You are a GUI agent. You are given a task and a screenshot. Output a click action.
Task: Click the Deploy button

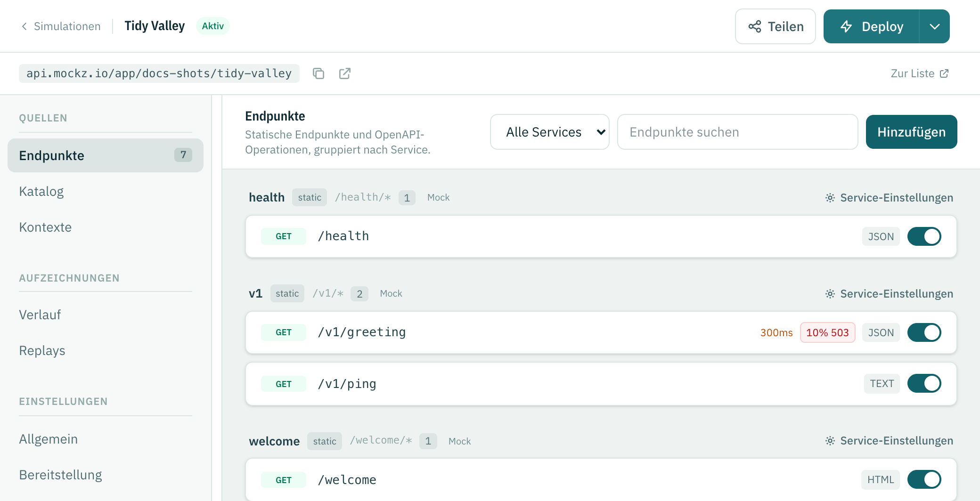coord(872,26)
